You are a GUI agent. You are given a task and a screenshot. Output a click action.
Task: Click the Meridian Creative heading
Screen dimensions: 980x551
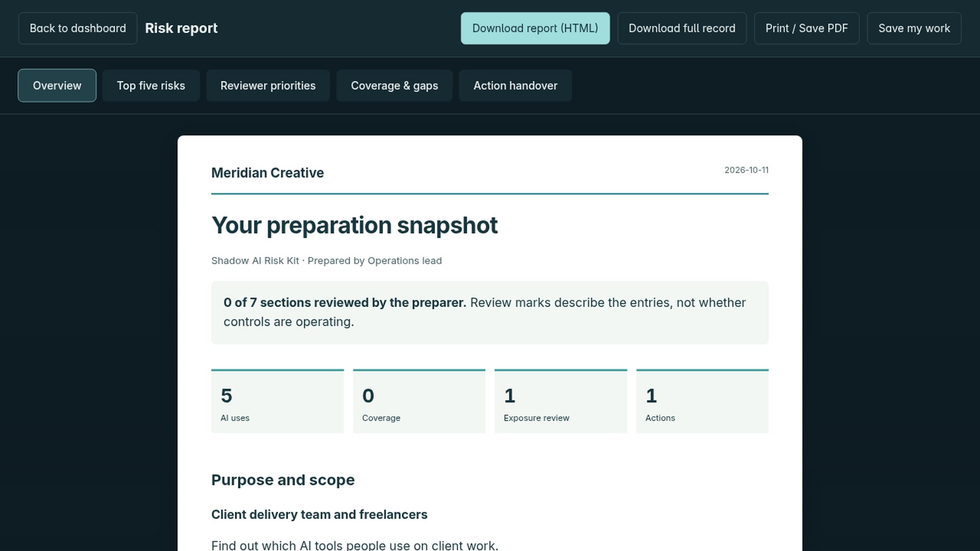[267, 173]
